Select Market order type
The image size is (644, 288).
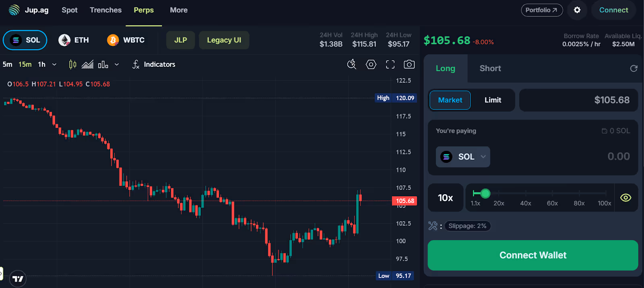click(x=450, y=100)
